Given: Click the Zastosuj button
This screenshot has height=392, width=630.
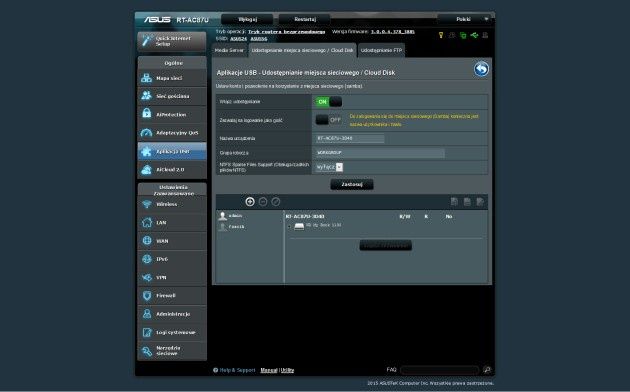Looking at the screenshot, I should click(352, 184).
